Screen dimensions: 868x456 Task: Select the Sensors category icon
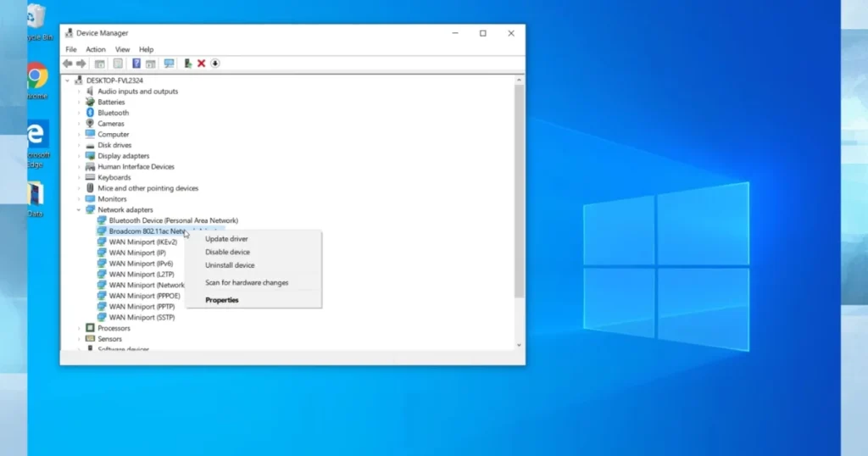pos(90,339)
